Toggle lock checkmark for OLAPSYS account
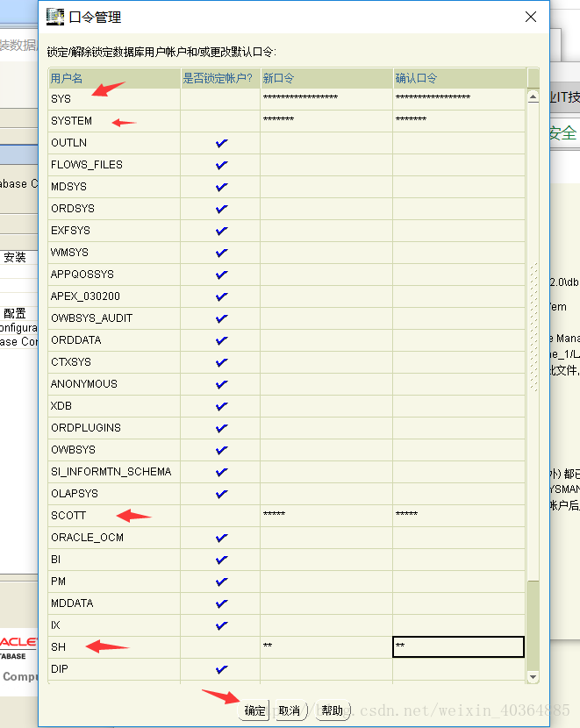 (221, 494)
